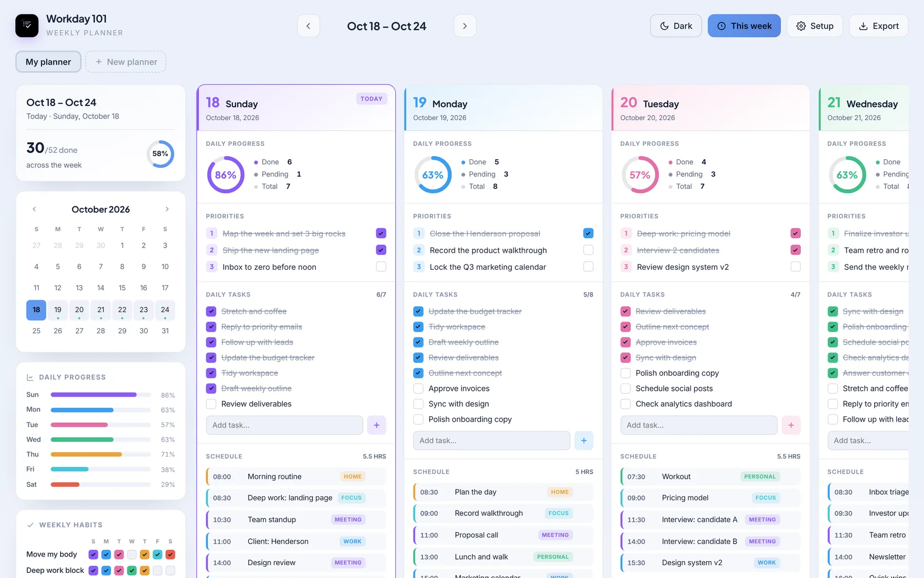The width and height of the screenshot is (924, 578).
Task: Open the 10:30 Team standup schedule entry
Action: (x=296, y=519)
